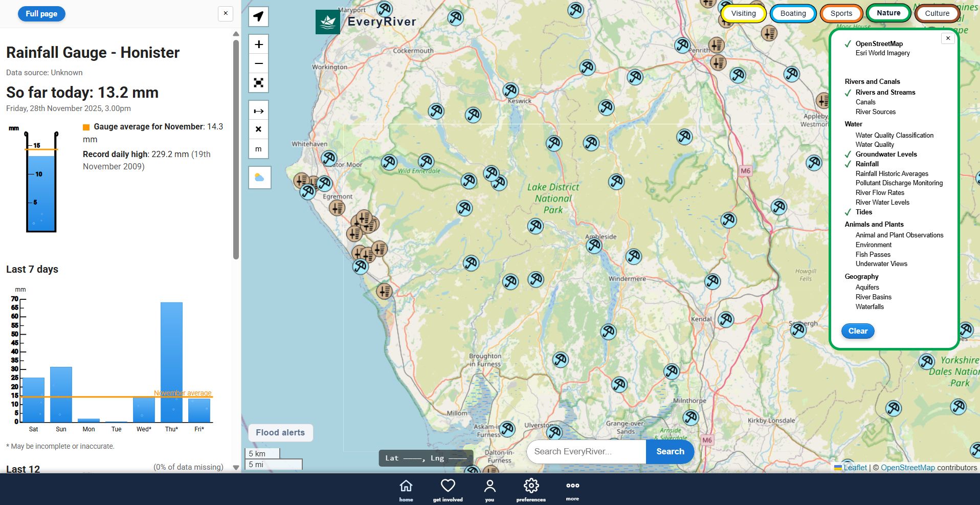The height and width of the screenshot is (505, 980).
Task: Toggle fullscreen map view icon
Action: tap(258, 82)
